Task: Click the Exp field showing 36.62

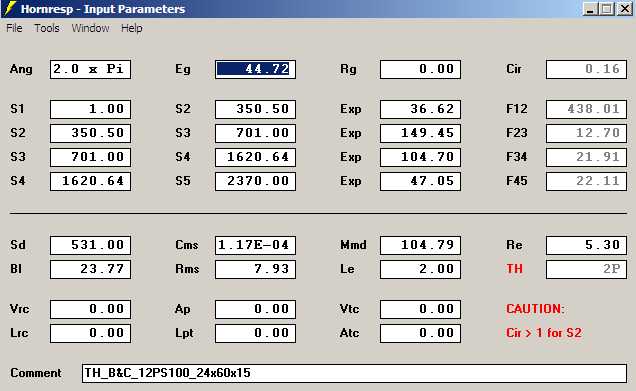Action: [421, 109]
